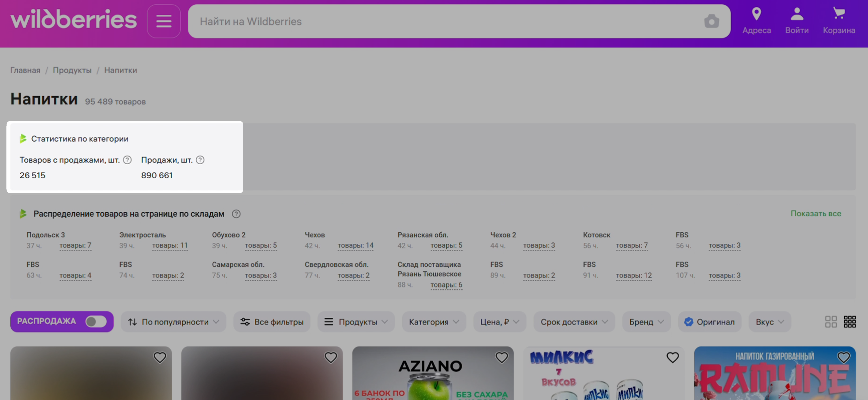Click the camera search-by-photo icon
The width and height of the screenshot is (868, 400).
711,21
